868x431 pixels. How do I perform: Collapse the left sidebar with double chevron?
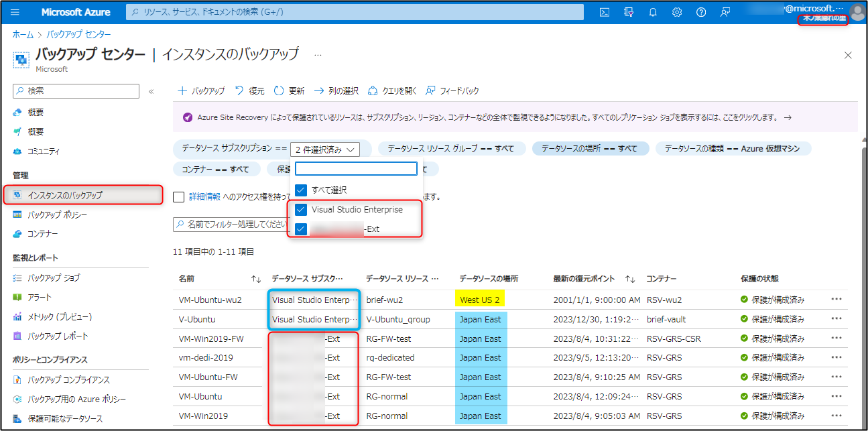(151, 91)
